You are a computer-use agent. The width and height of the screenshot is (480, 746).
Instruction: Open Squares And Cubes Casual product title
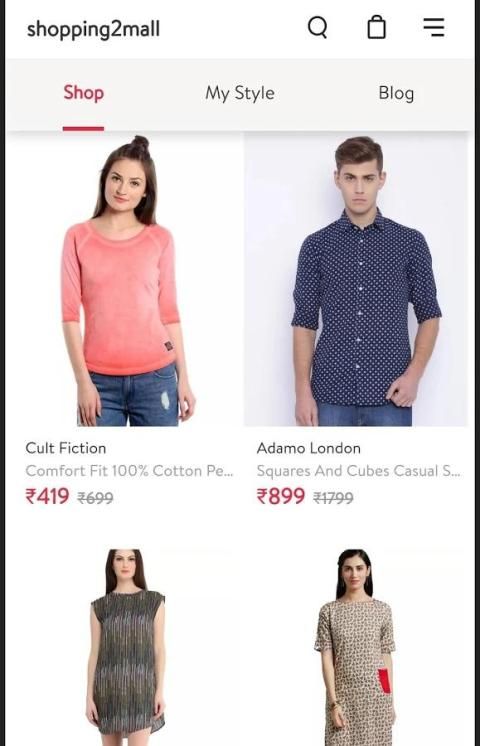pyautogui.click(x=359, y=471)
